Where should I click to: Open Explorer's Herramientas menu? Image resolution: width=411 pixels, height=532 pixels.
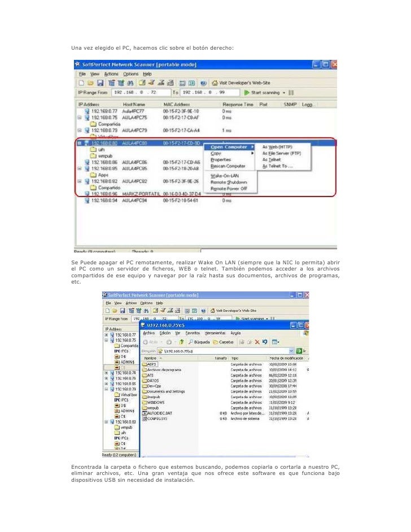coord(215,333)
